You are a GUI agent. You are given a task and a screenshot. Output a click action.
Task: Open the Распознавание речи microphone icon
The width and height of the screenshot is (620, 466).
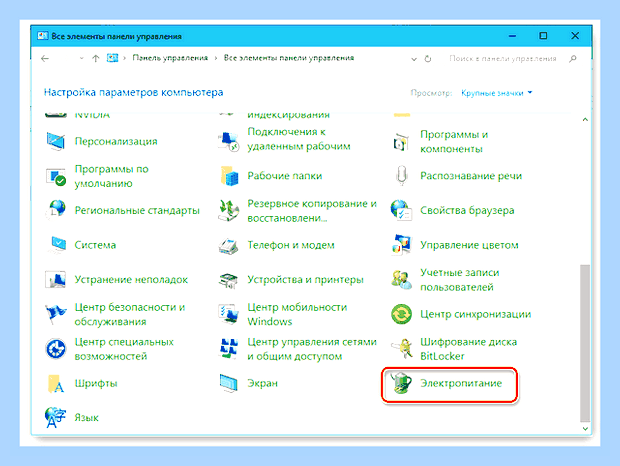point(401,176)
